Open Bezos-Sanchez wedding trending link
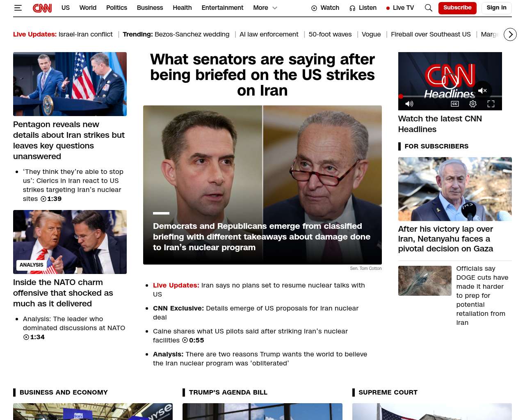The image size is (525, 420). (x=192, y=34)
